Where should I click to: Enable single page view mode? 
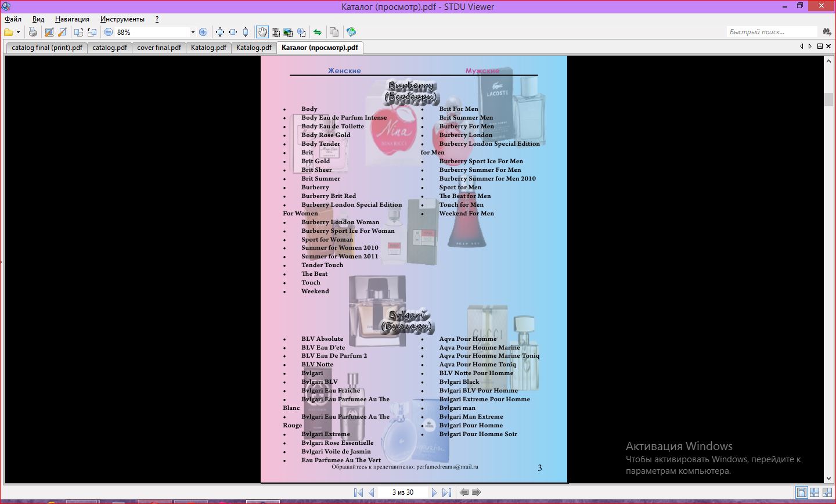[x=802, y=492]
